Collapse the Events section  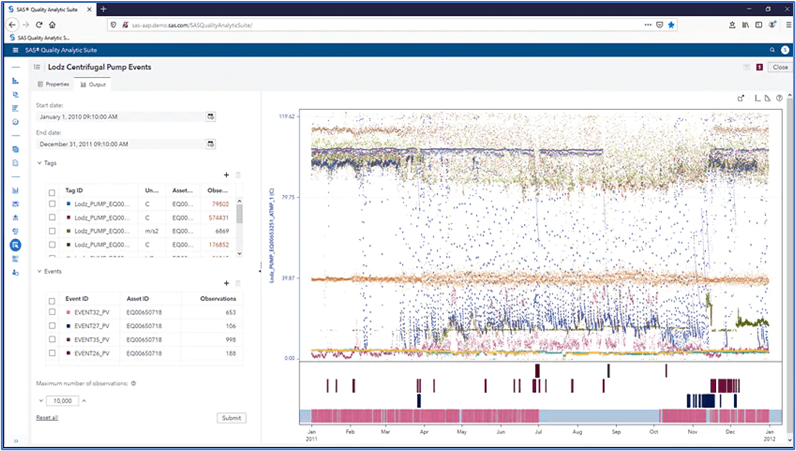pos(39,271)
